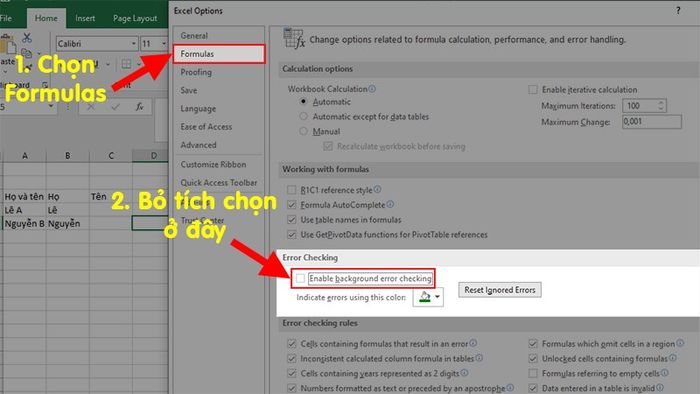Open Ease of Access category
This screenshot has height=394, width=700.
[x=219, y=127]
